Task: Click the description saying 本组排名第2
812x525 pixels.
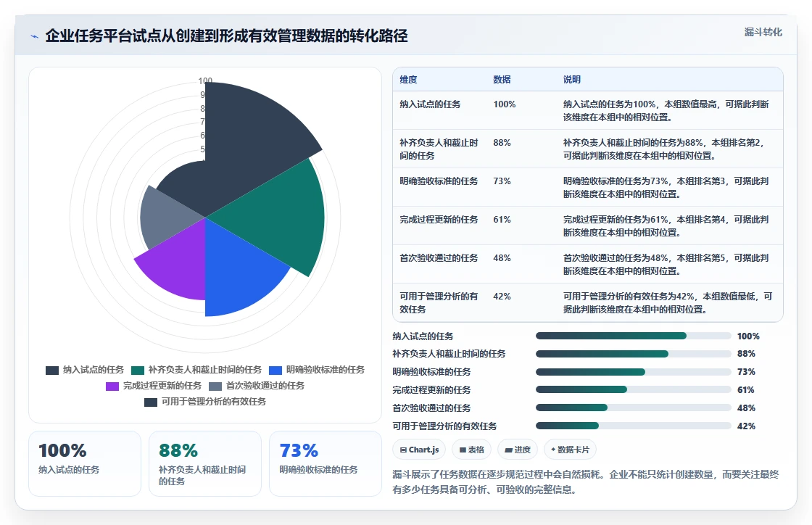Action: pos(664,149)
